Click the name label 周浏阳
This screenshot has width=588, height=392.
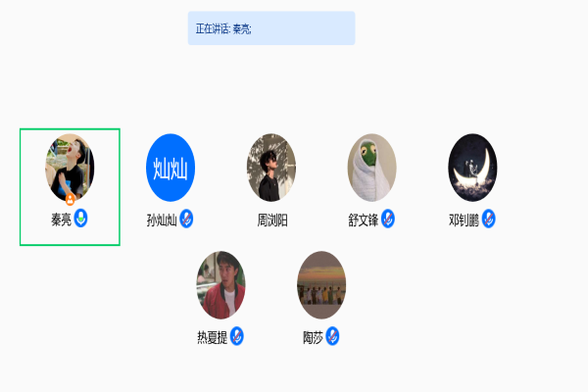pyautogui.click(x=272, y=220)
